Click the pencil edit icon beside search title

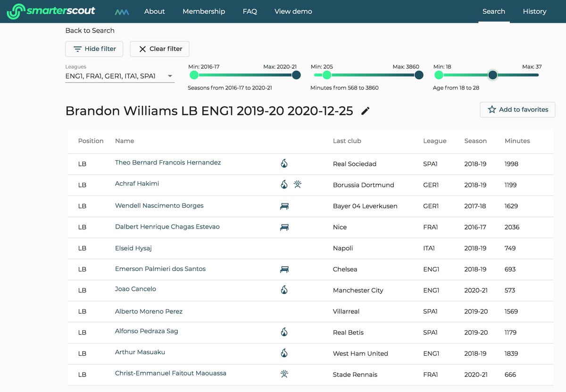366,111
